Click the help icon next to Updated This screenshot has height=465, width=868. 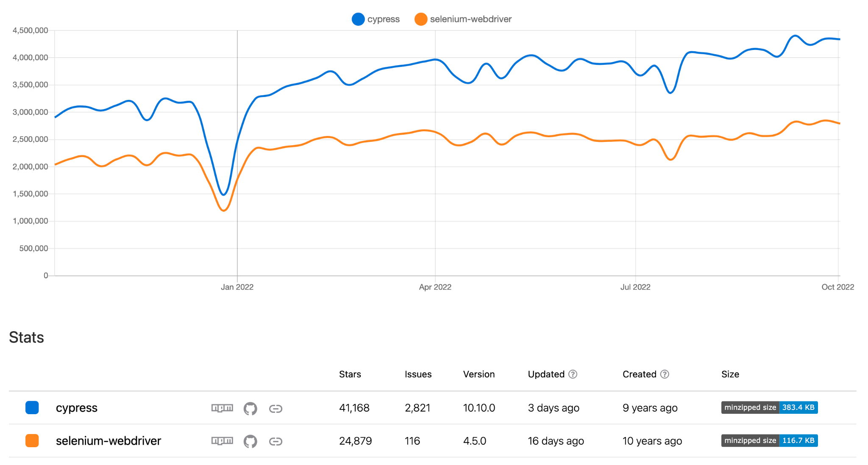[573, 374]
